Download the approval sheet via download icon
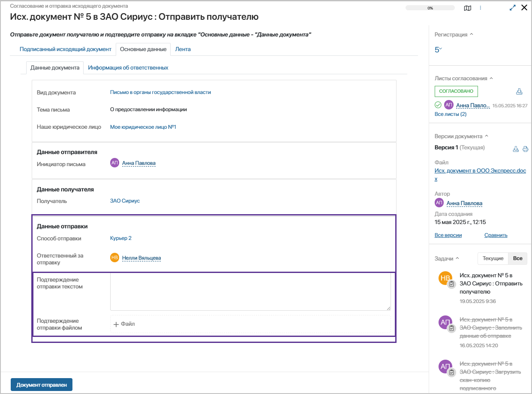This screenshot has width=532, height=394. (x=519, y=91)
